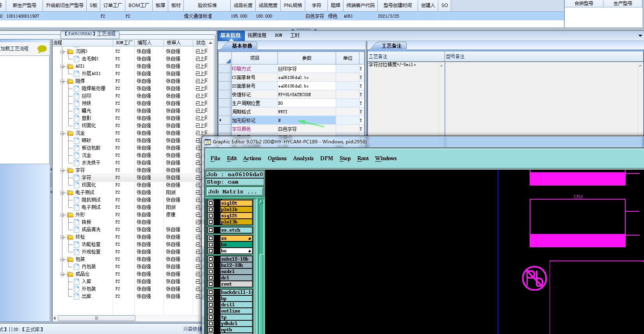Click the 基本参数 sub-tab

[242, 46]
